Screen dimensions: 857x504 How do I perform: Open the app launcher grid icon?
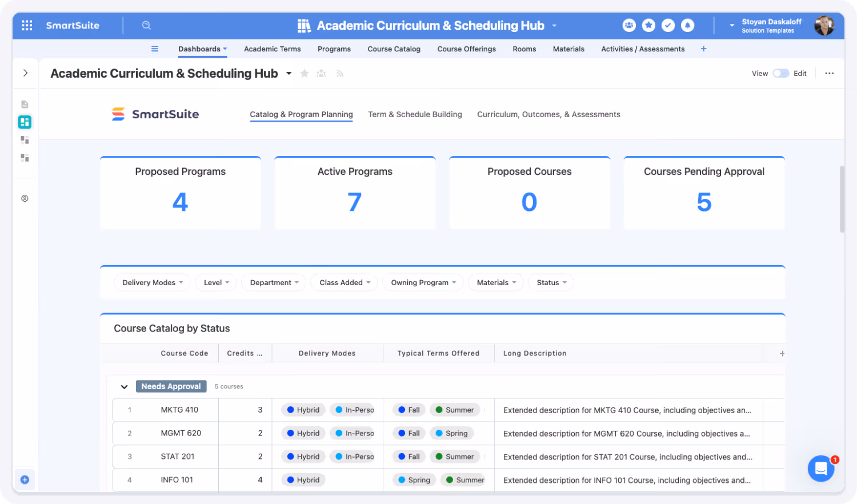27,25
